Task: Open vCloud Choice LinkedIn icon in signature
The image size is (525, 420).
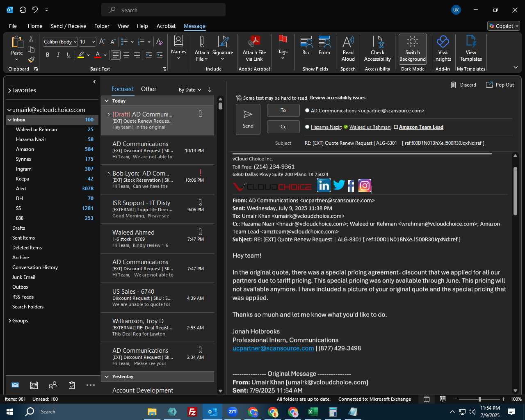Action: click(324, 186)
